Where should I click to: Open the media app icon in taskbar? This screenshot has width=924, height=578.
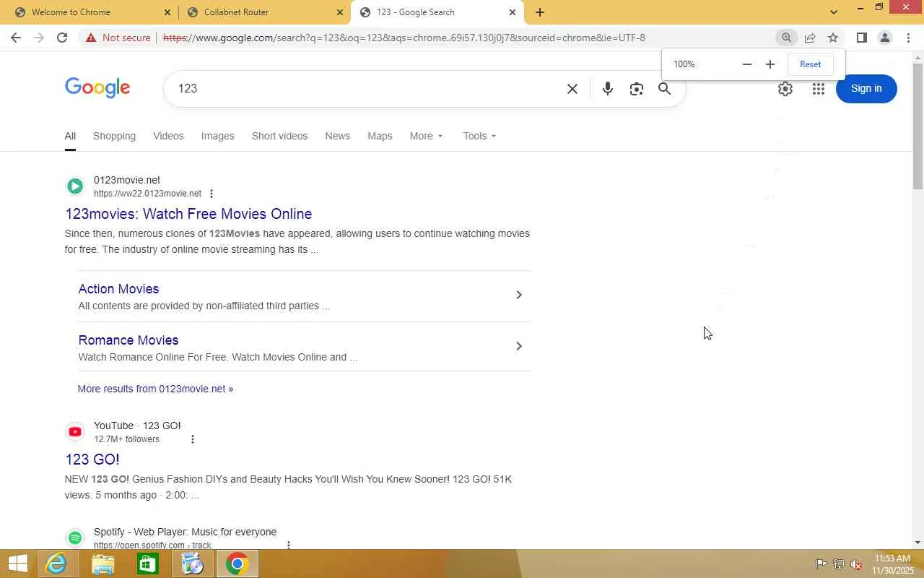192,564
